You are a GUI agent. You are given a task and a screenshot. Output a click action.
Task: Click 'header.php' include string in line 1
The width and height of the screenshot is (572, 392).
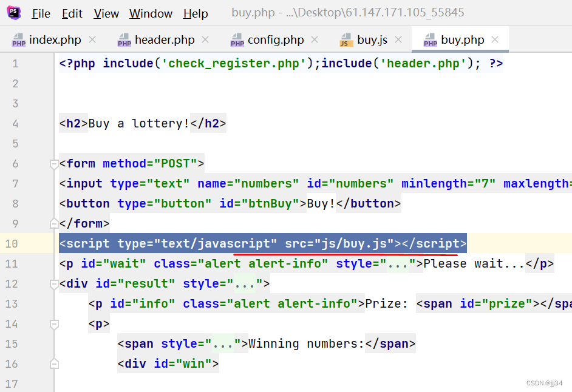[x=423, y=64]
